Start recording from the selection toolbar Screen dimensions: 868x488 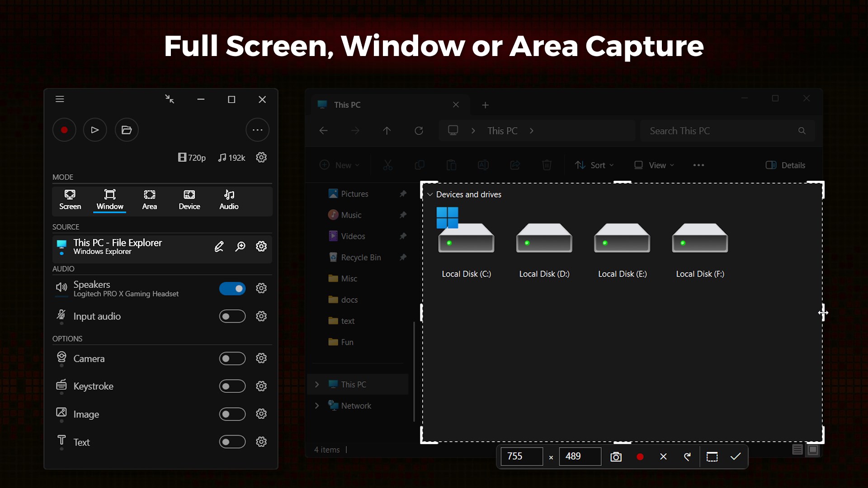(640, 457)
